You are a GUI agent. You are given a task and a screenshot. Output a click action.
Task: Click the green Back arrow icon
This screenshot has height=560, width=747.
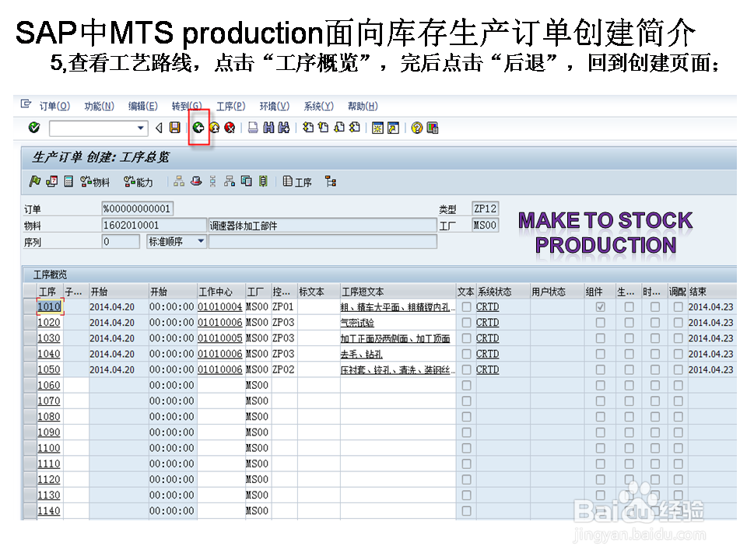pos(198,128)
